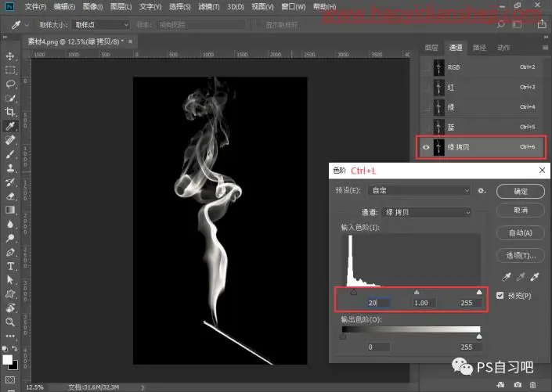
Task: Select the Brush tool
Action: [x=10, y=154]
